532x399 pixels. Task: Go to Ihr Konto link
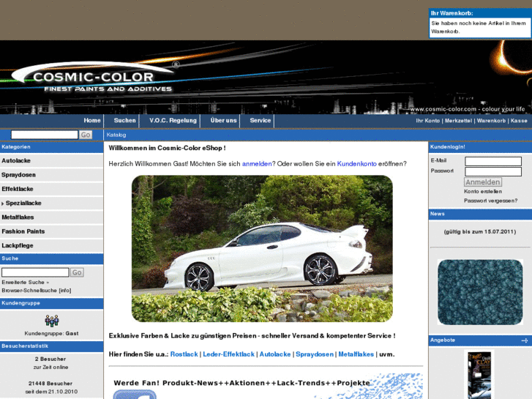(428, 121)
